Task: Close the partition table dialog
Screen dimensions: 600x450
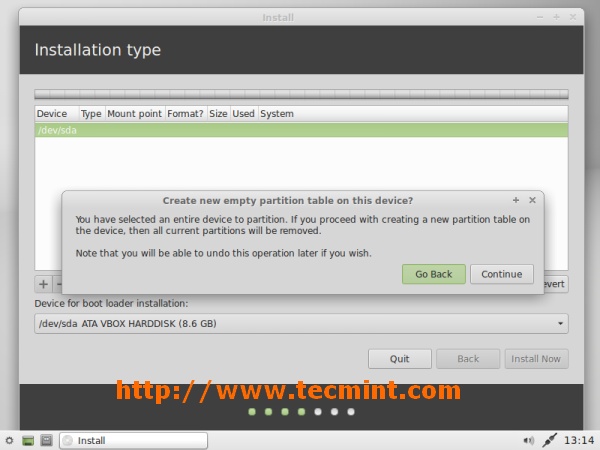Action: [x=532, y=200]
